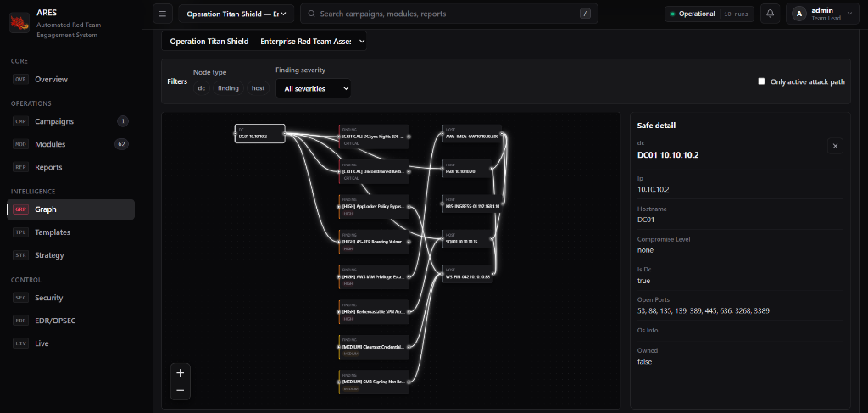Screen dimensions: 868x413
Task: Click the REP icon beside Reports
Action: 20,167
